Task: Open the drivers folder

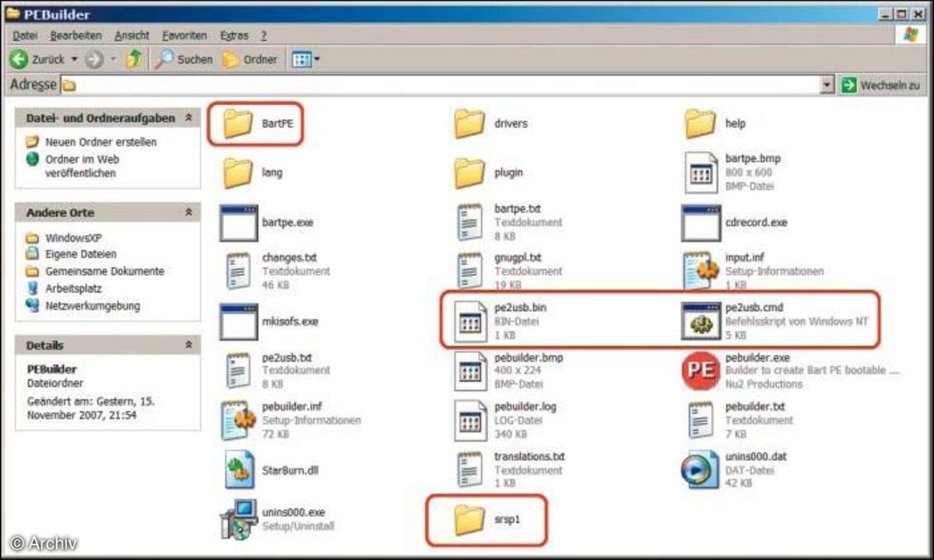Action: click(491, 124)
